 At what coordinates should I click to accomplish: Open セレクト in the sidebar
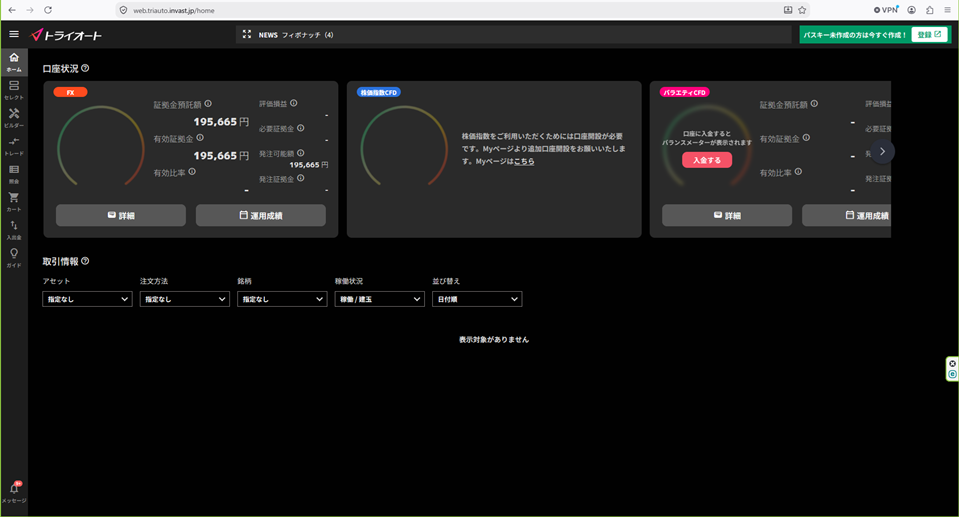[13, 90]
